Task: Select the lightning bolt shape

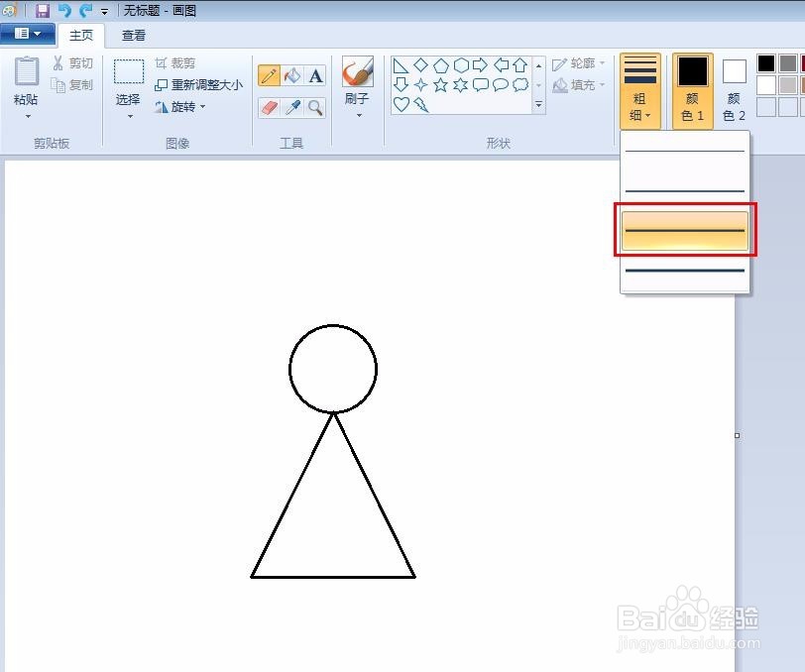Action: (421, 104)
